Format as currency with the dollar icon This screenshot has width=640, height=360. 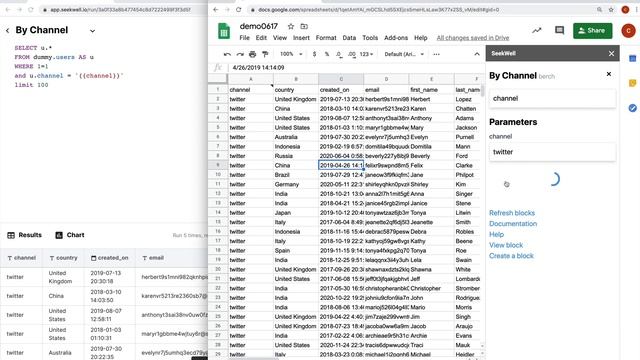314,54
